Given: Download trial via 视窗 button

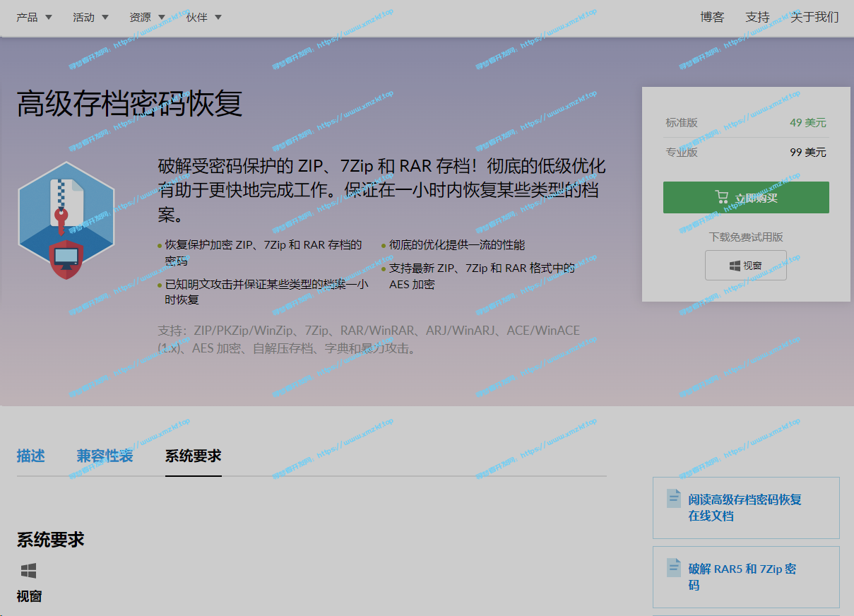Looking at the screenshot, I should pyautogui.click(x=746, y=265).
